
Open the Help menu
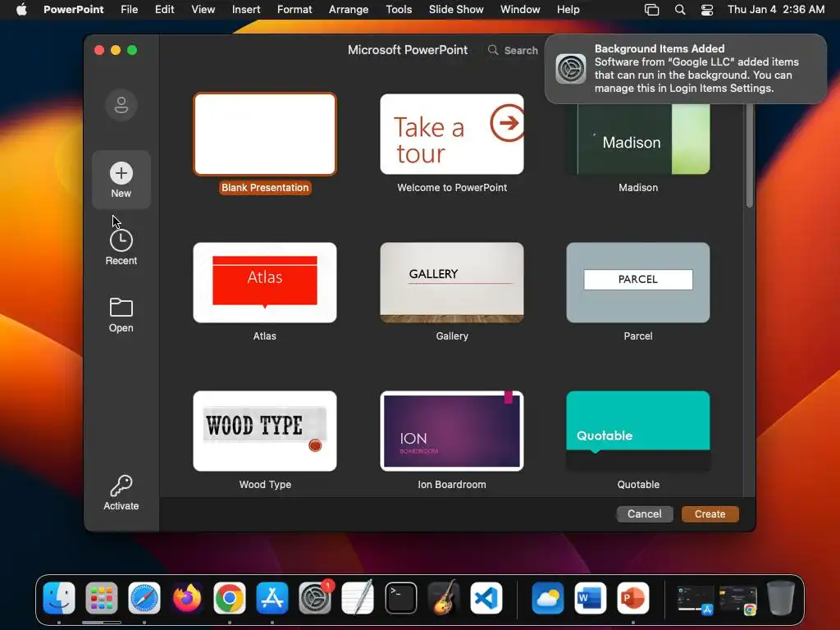tap(568, 10)
